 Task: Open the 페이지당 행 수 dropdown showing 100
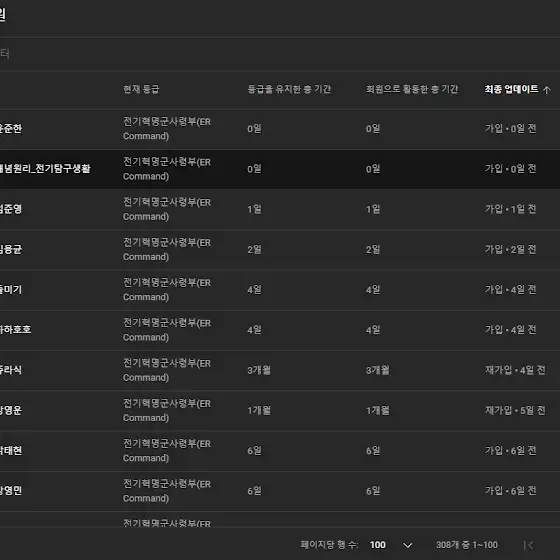tap(391, 545)
